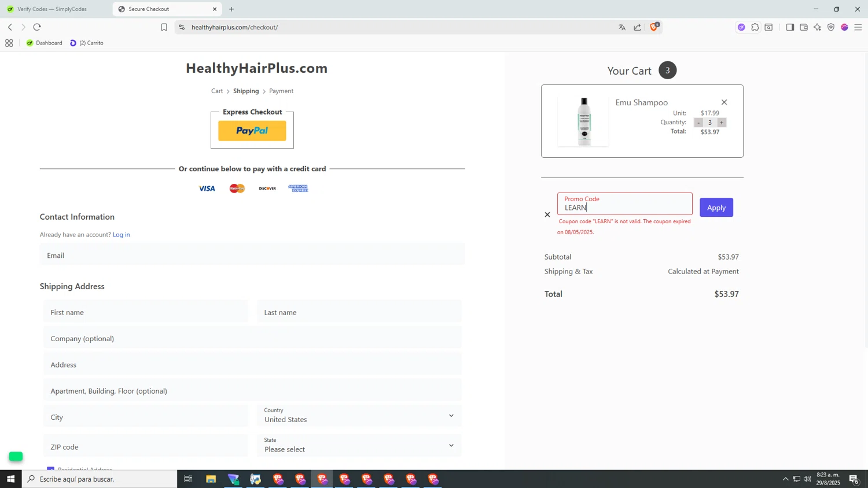
Task: Increase Emu Shampoo quantity with plus button
Action: [x=721, y=123]
